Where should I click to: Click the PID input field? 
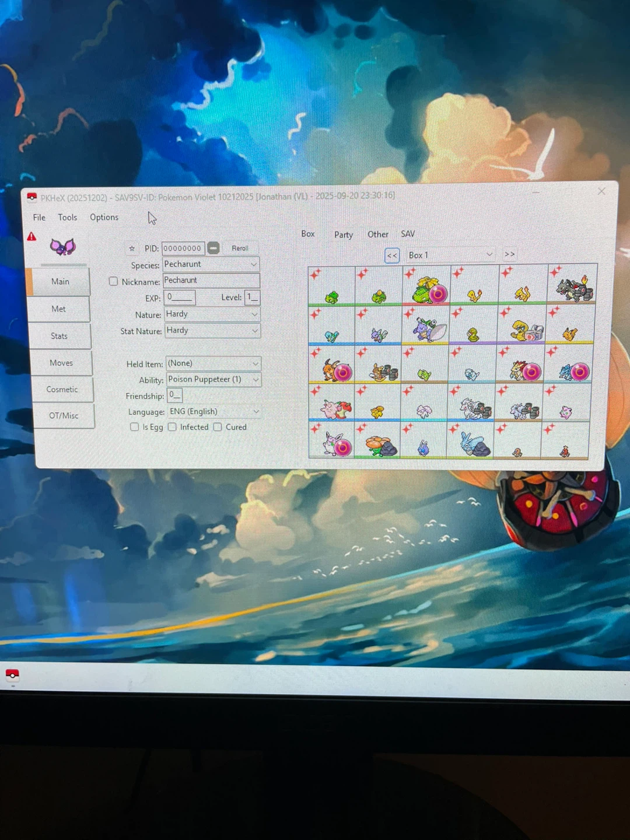(x=183, y=249)
